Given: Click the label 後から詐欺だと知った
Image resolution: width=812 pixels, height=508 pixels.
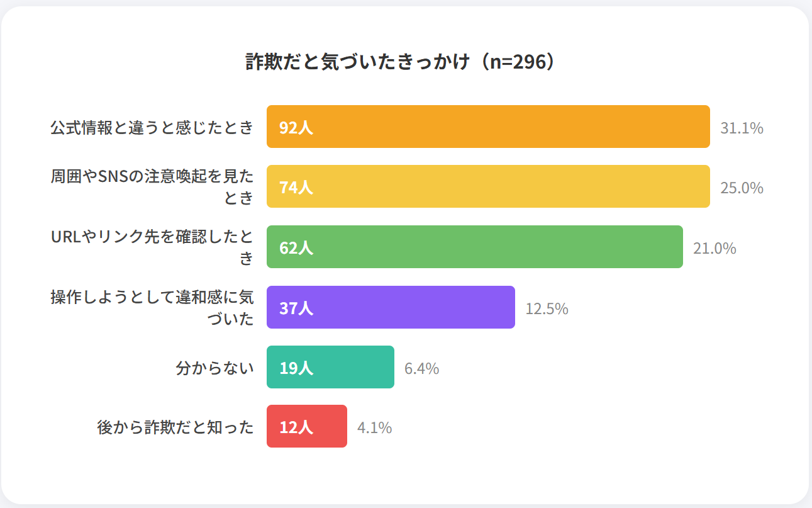Looking at the screenshot, I should [175, 427].
